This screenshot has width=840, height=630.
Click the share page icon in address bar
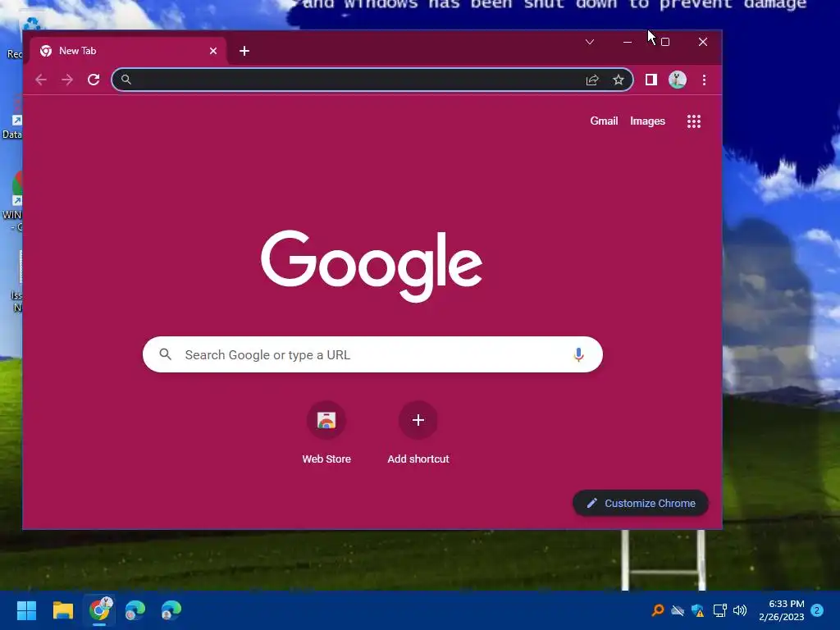pyautogui.click(x=592, y=80)
